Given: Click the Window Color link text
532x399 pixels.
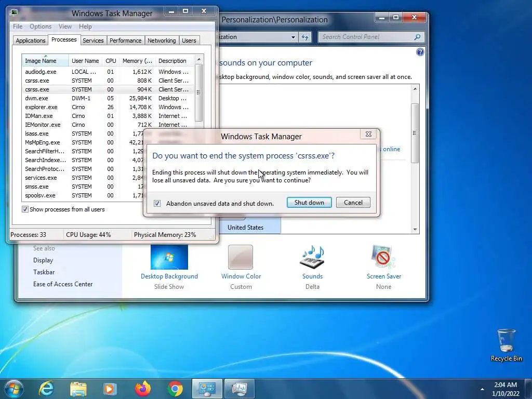Looking at the screenshot, I should [x=241, y=276].
